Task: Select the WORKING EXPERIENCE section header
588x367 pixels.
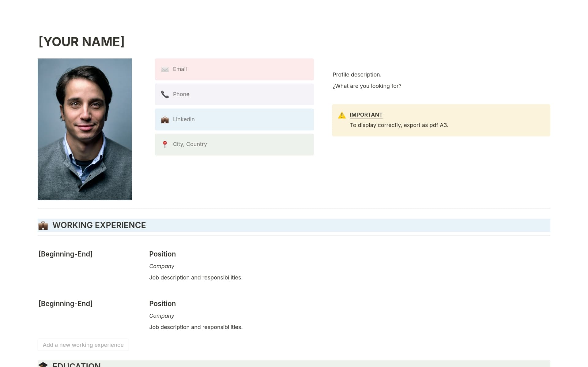Action: 99,225
